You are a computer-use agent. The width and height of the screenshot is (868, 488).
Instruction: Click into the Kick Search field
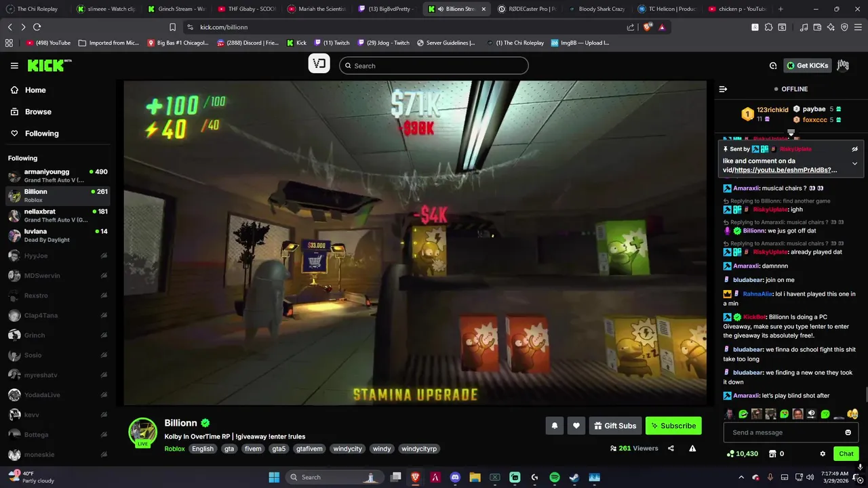434,66
